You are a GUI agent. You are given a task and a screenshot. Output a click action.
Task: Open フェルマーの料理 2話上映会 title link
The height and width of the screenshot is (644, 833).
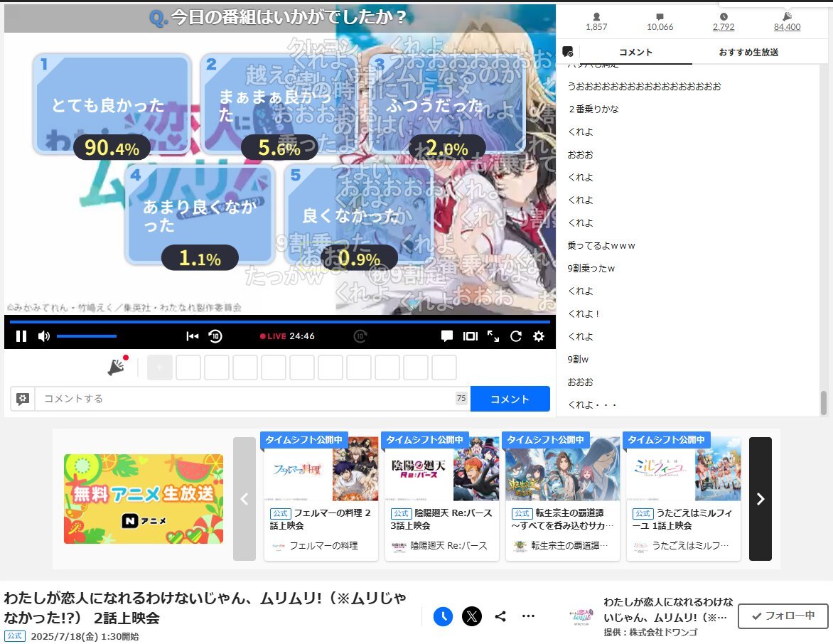pos(321,519)
